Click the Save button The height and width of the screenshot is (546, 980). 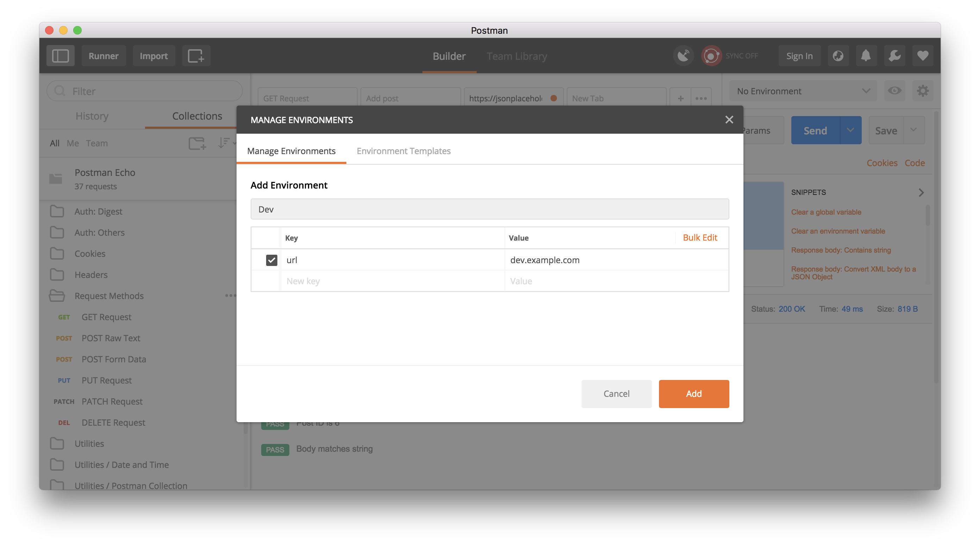886,130
